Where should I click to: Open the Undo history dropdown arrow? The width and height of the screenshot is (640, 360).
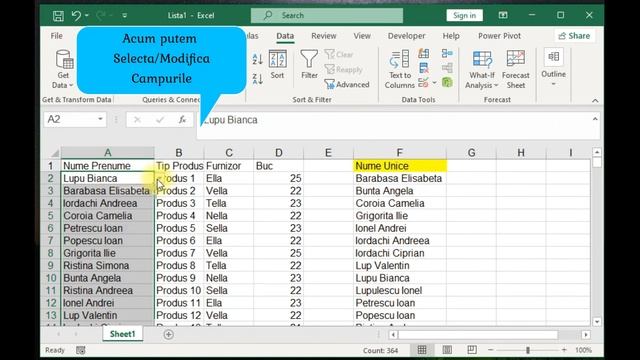click(87, 16)
